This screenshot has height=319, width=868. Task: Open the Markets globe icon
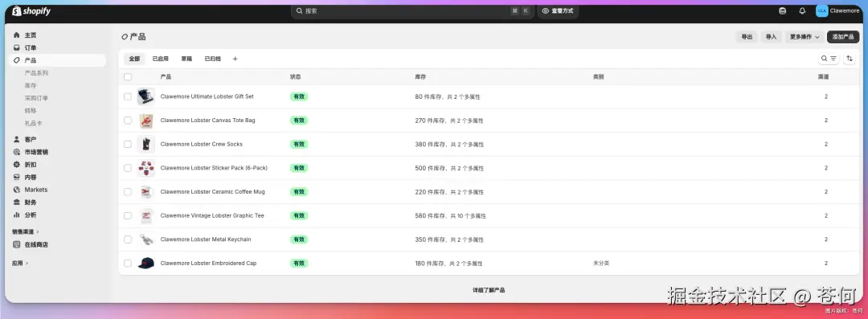click(17, 190)
